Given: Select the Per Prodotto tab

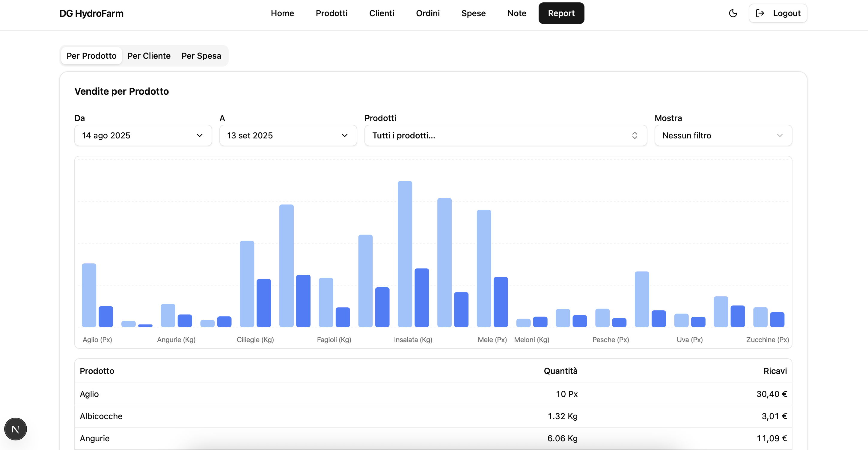Looking at the screenshot, I should 91,56.
